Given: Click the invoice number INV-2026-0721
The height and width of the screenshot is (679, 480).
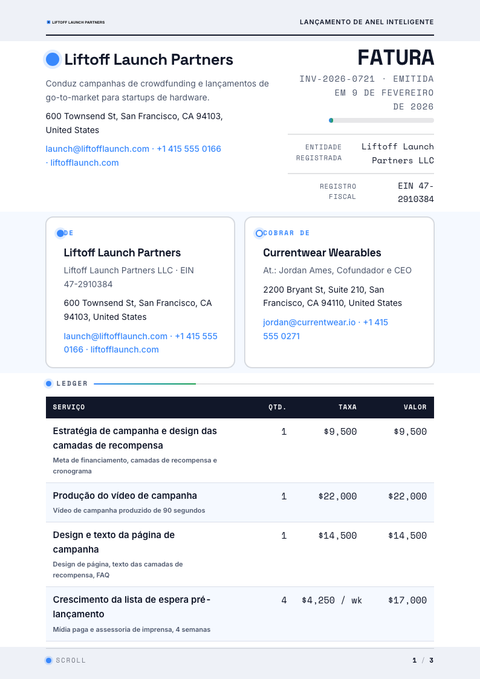Looking at the screenshot, I should [337, 79].
